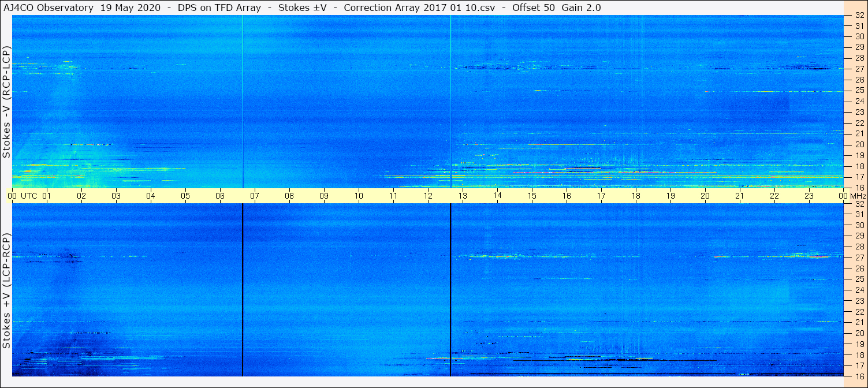Viewport: 868px width, 388px height.
Task: Select the 22 hour tick on time axis
Action: click(774, 196)
